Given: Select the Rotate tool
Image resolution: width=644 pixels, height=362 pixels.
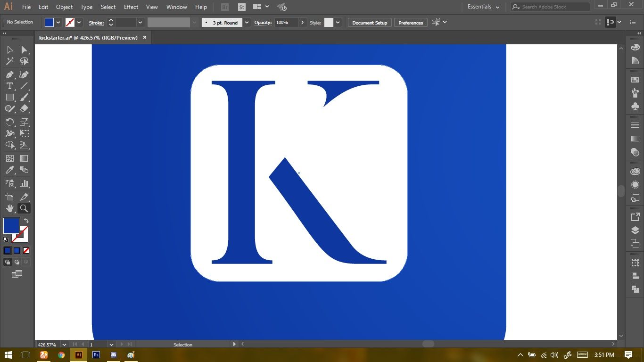Looking at the screenshot, I should 9,122.
